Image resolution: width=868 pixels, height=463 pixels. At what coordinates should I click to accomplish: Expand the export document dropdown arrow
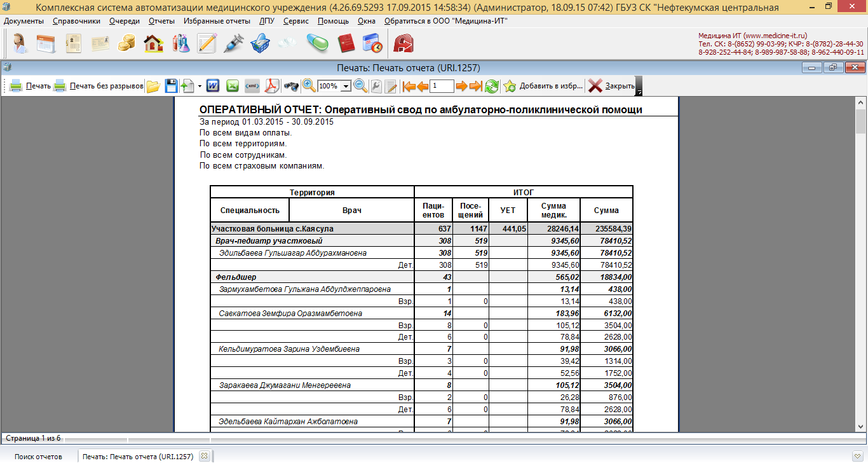(x=200, y=86)
